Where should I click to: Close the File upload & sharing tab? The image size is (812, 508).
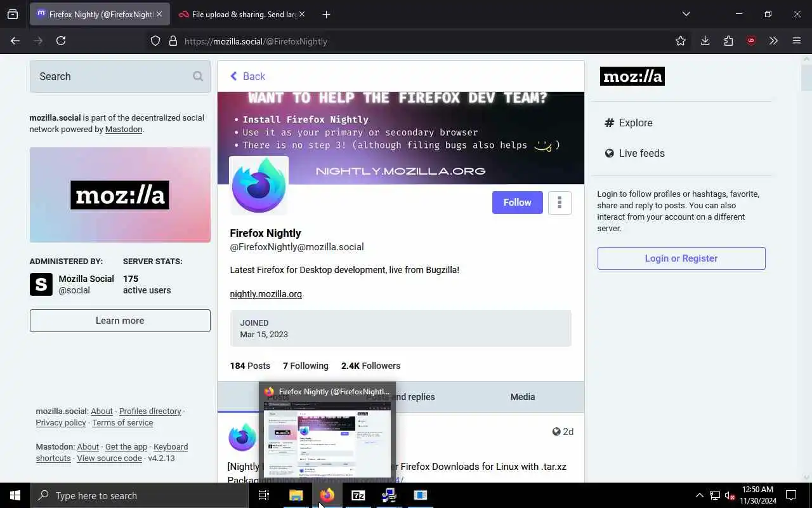[301, 14]
